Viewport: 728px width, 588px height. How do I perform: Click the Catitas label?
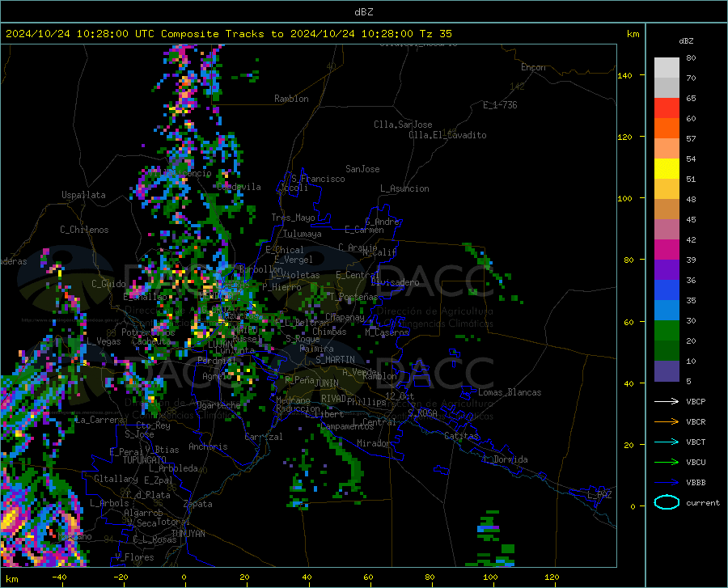click(461, 436)
